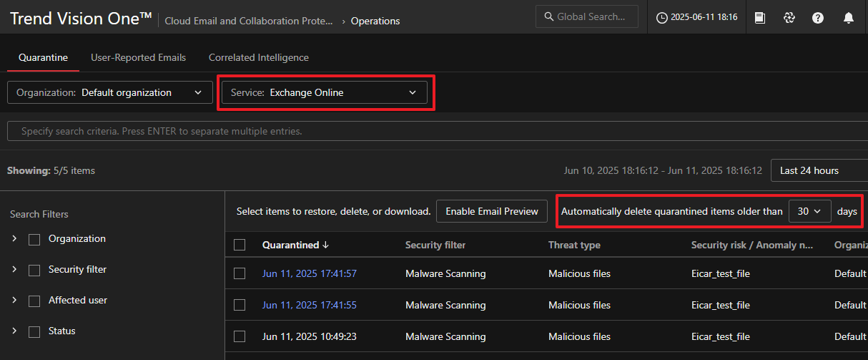Tick the Affected user filter checkbox
The width and height of the screenshot is (868, 360).
(x=34, y=301)
